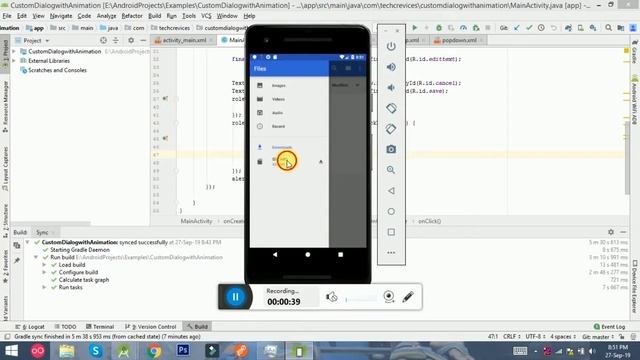Click the editor vertical scrollbar
Screen dimensions: 640x360
pos(627,159)
